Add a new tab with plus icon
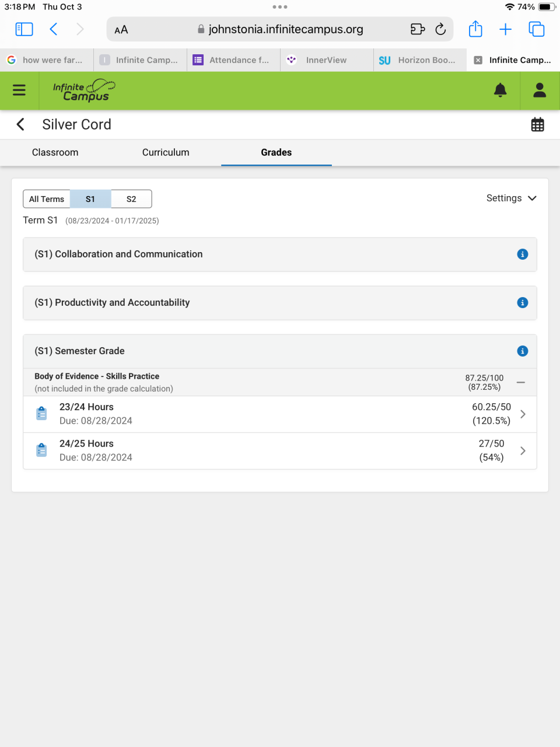Image resolution: width=560 pixels, height=747 pixels. pyautogui.click(x=506, y=29)
